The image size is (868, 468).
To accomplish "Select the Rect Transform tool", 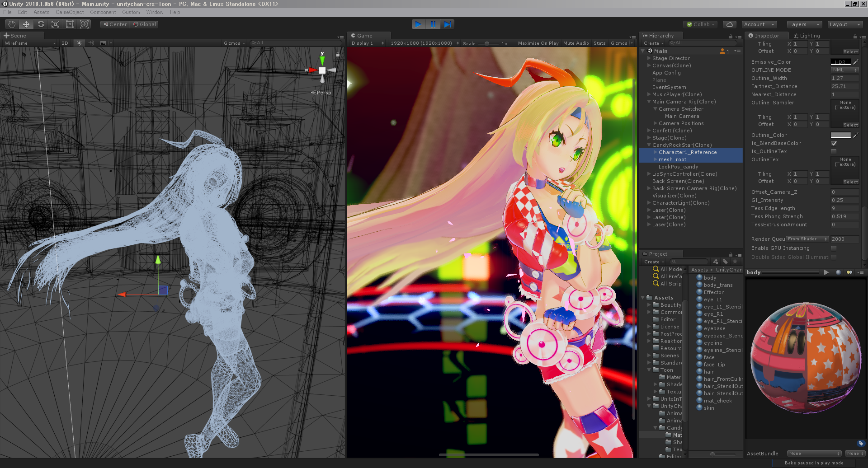I will pos(70,24).
